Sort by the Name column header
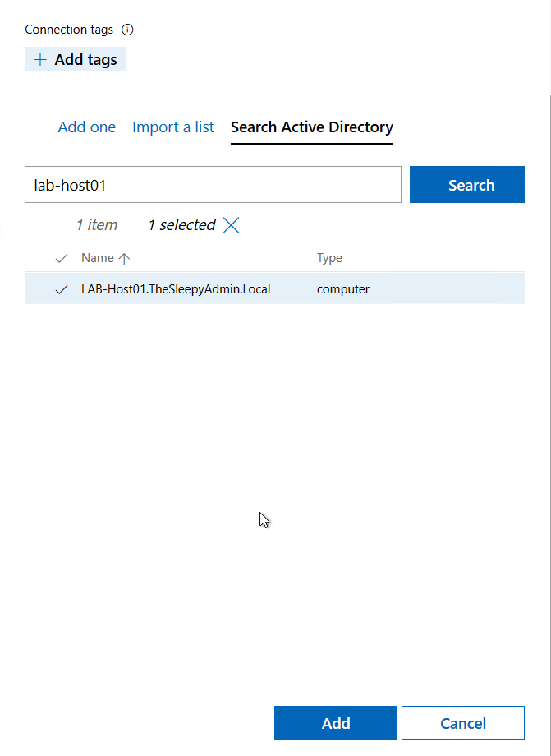551x756 pixels. coord(98,258)
